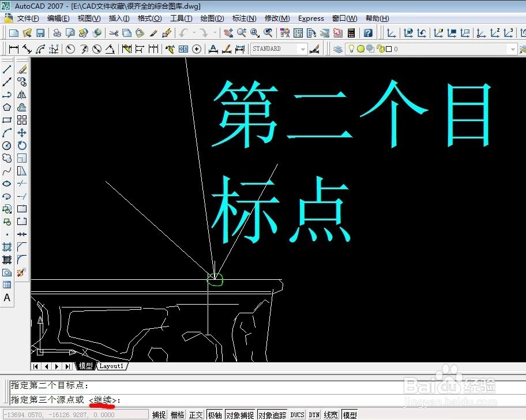Screen dimensions: 526x420
Task: Toggle 线宽 lineweight display
Action: point(330,415)
